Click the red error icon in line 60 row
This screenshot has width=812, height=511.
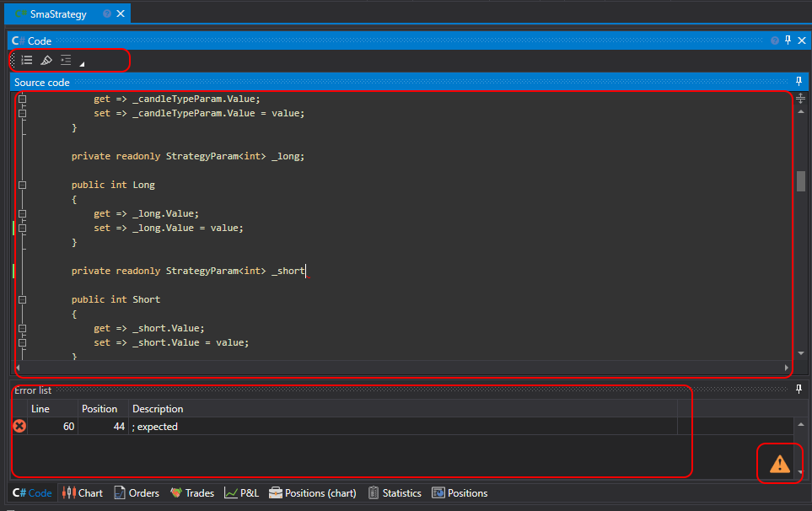[19, 426]
